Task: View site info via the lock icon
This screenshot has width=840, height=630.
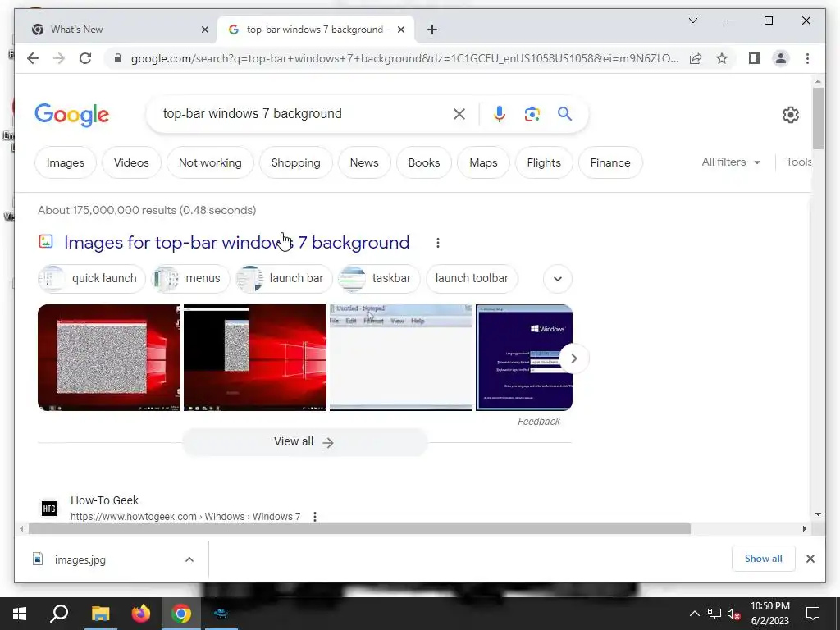Action: (x=118, y=58)
